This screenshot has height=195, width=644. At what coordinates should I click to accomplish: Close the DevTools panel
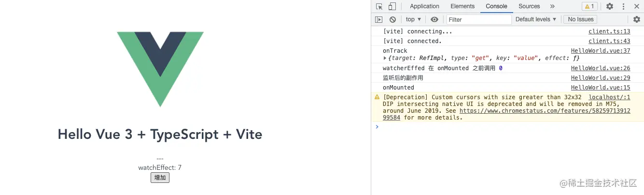click(636, 6)
